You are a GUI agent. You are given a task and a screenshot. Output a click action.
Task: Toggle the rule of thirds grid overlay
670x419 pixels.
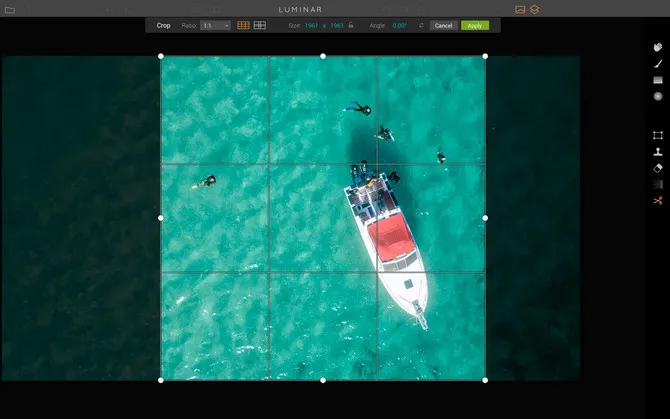coord(243,25)
